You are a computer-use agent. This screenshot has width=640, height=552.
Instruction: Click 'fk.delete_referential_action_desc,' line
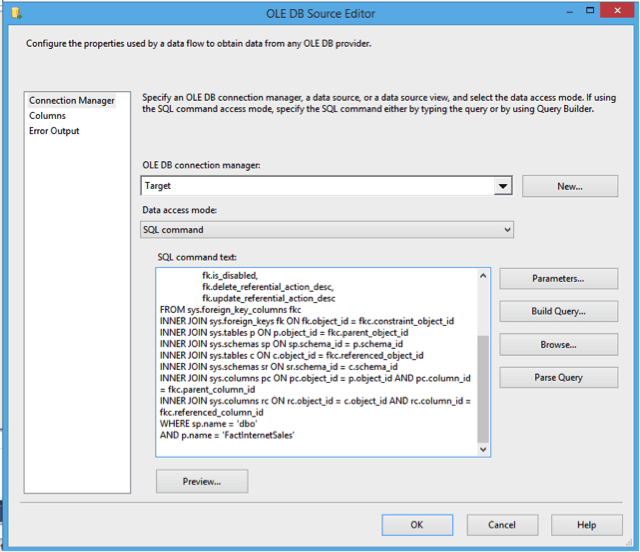click(268, 287)
